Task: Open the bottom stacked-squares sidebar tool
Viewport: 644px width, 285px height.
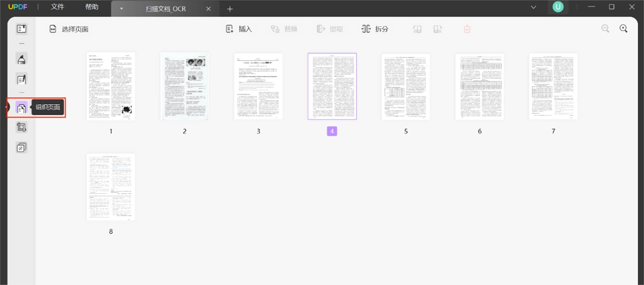Action: 21,148
